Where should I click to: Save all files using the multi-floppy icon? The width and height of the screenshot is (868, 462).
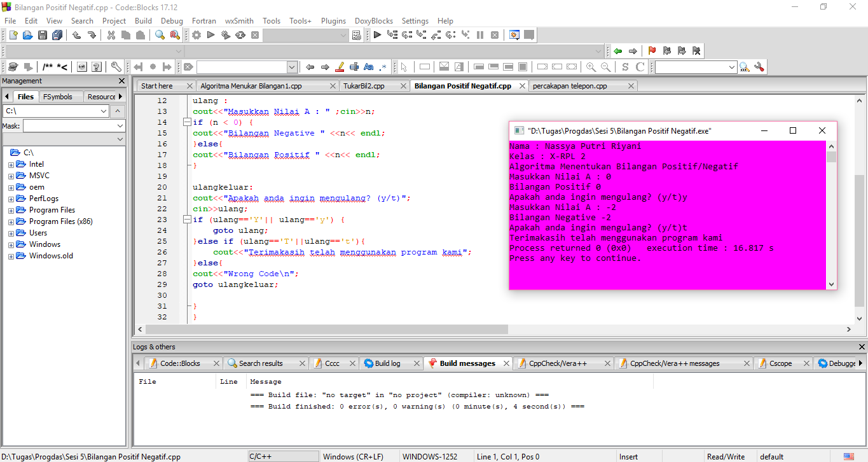(x=57, y=35)
